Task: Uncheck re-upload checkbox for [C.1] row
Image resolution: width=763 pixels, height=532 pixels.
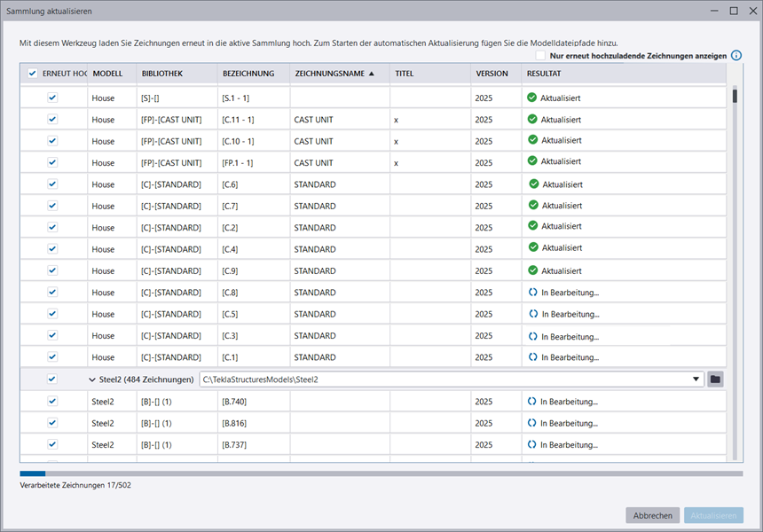Action: pos(52,357)
